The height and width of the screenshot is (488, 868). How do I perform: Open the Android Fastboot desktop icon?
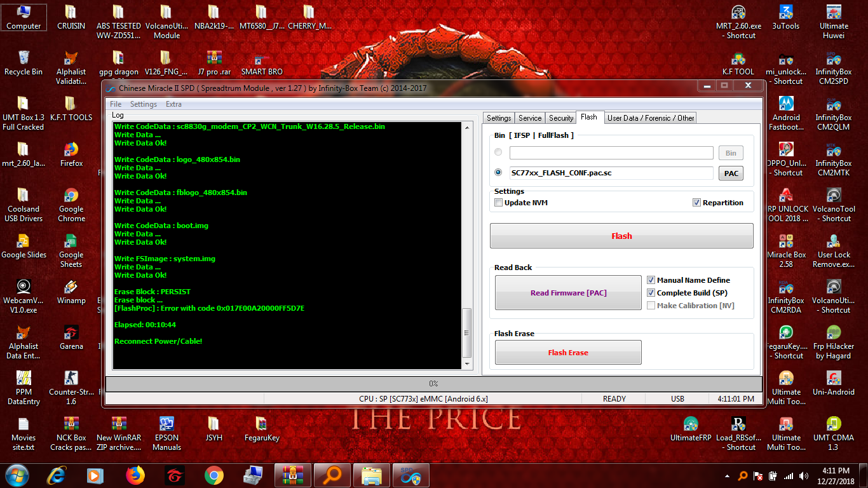coord(786,113)
